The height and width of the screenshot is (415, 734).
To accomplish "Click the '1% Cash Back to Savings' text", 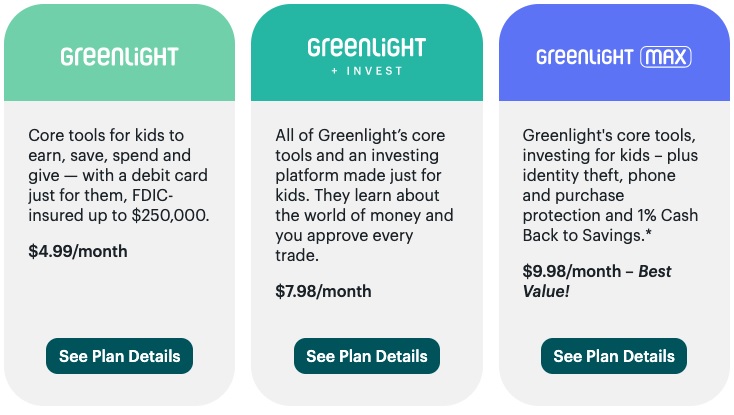I will (610, 226).
